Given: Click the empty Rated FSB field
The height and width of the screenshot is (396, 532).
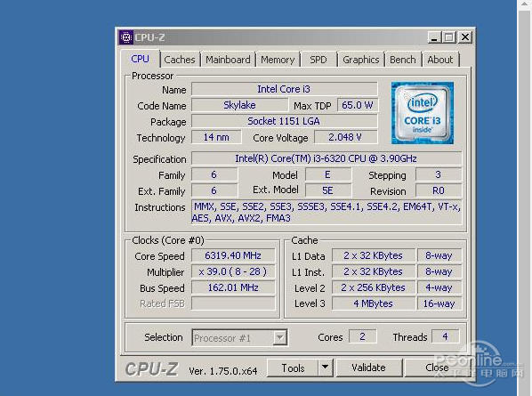Looking at the screenshot, I should click(x=233, y=303).
